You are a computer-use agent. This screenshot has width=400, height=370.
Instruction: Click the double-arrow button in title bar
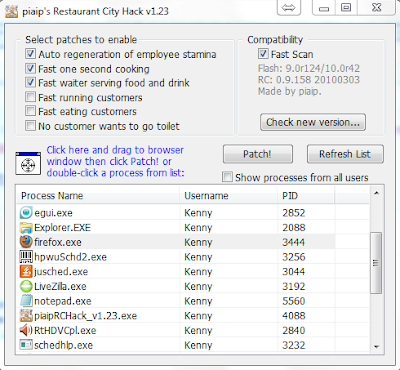(x=288, y=8)
